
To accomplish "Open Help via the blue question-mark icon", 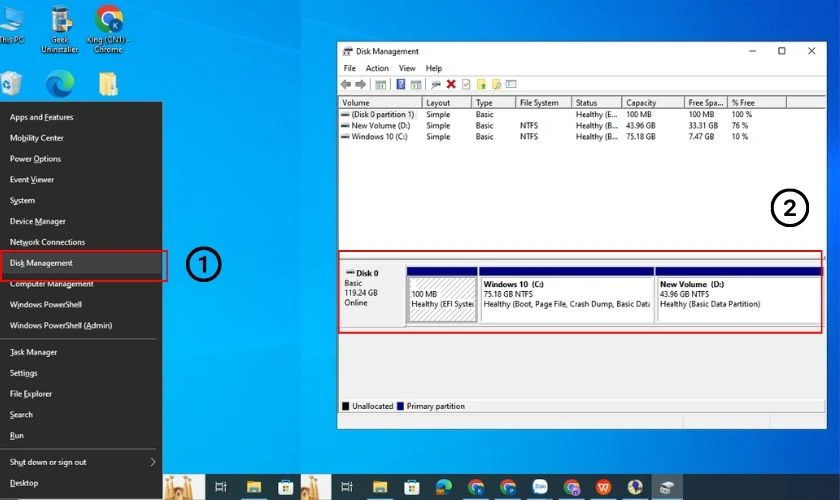I will coord(400,84).
